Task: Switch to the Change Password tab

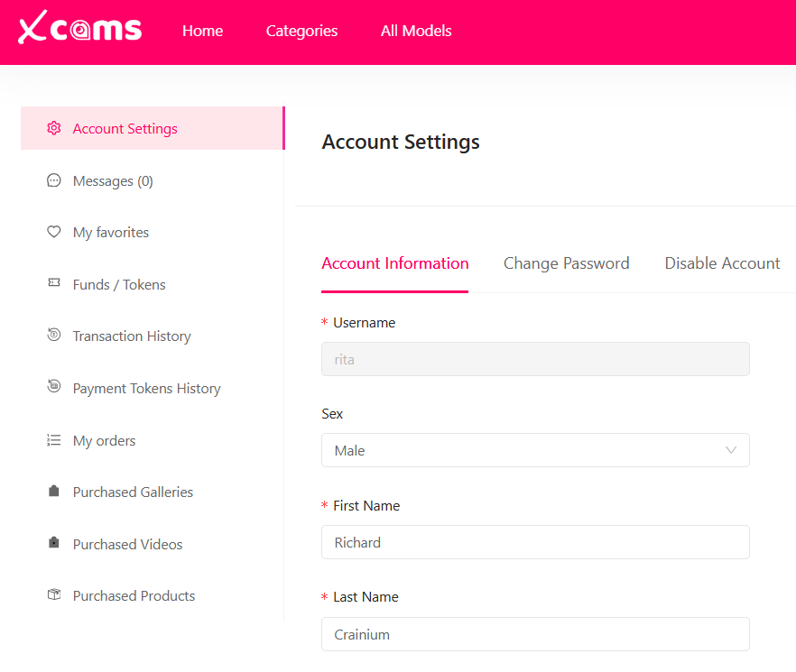Action: [566, 262]
